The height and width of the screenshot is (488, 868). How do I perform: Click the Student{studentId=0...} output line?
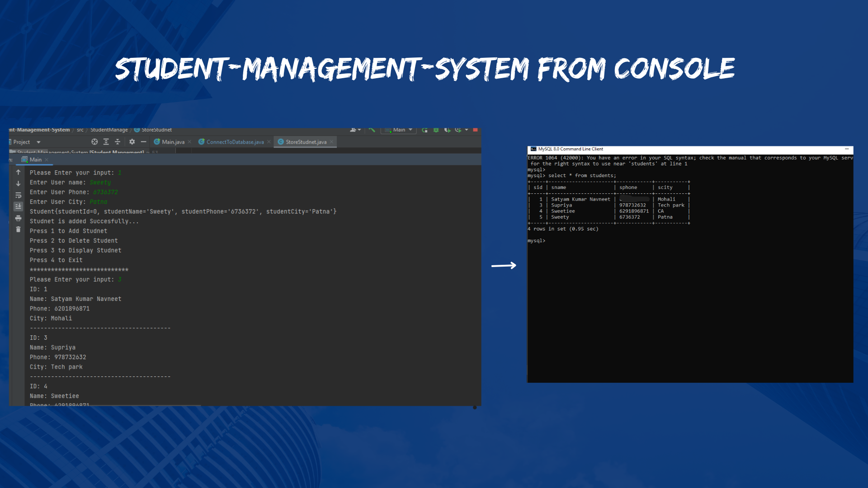pos(183,211)
